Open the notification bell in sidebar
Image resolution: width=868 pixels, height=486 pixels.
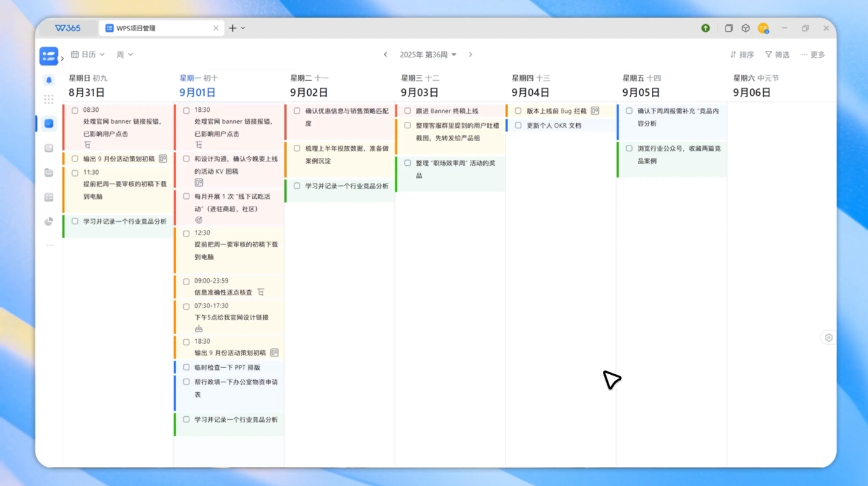point(49,80)
